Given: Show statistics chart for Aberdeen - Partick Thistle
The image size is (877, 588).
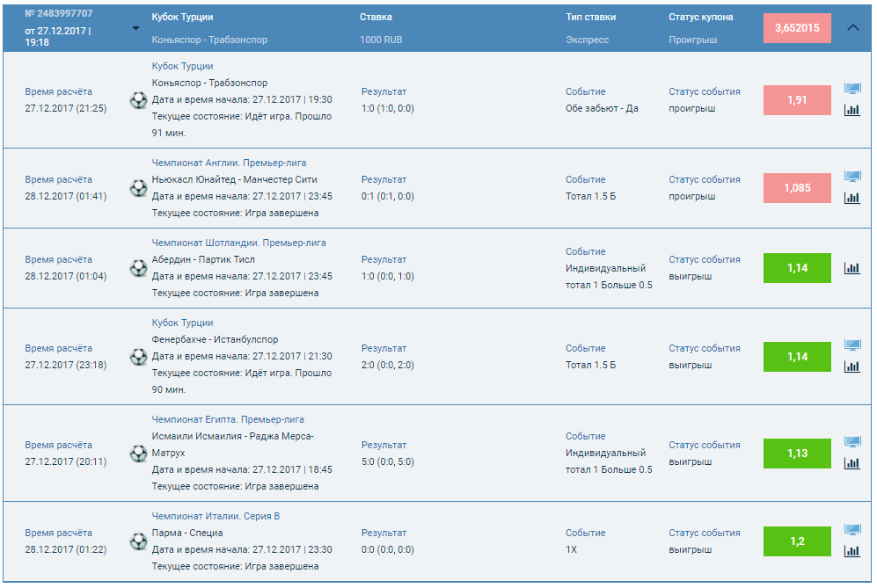Looking at the screenshot, I should [x=851, y=268].
